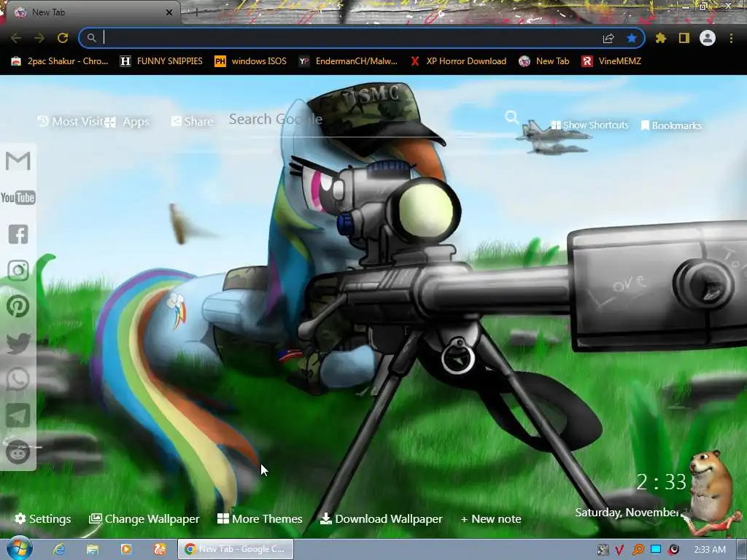Open the Chrome side panel icon
Screen dimensions: 747x560
point(684,38)
